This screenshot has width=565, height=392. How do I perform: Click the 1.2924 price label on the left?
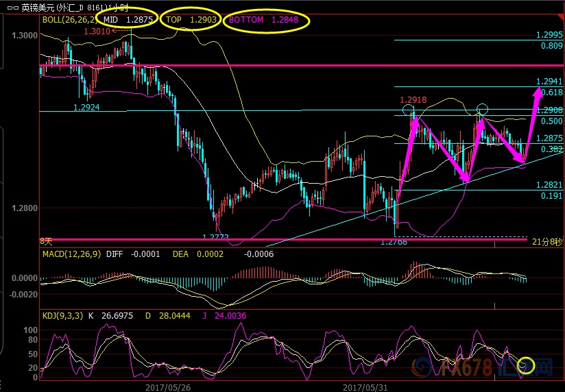(87, 108)
